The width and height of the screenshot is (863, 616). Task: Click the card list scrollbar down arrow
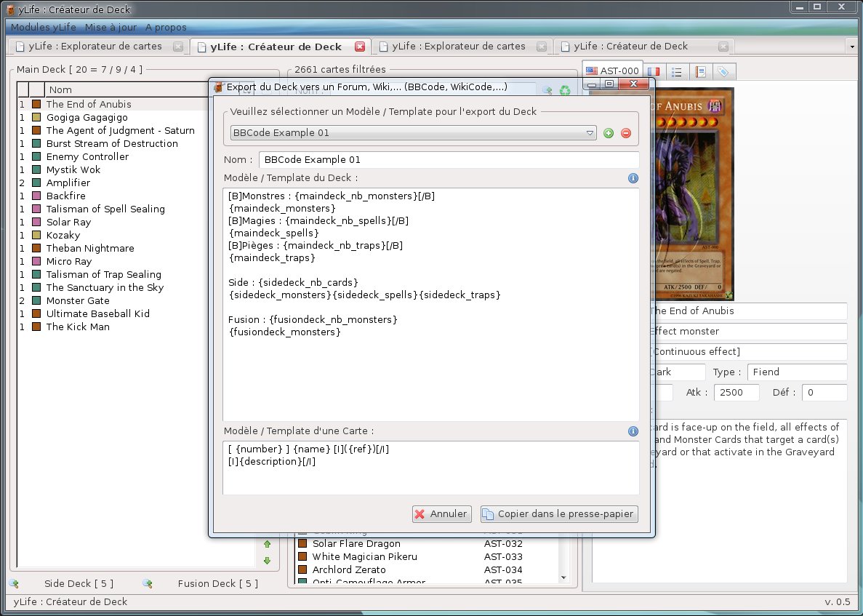tap(563, 577)
